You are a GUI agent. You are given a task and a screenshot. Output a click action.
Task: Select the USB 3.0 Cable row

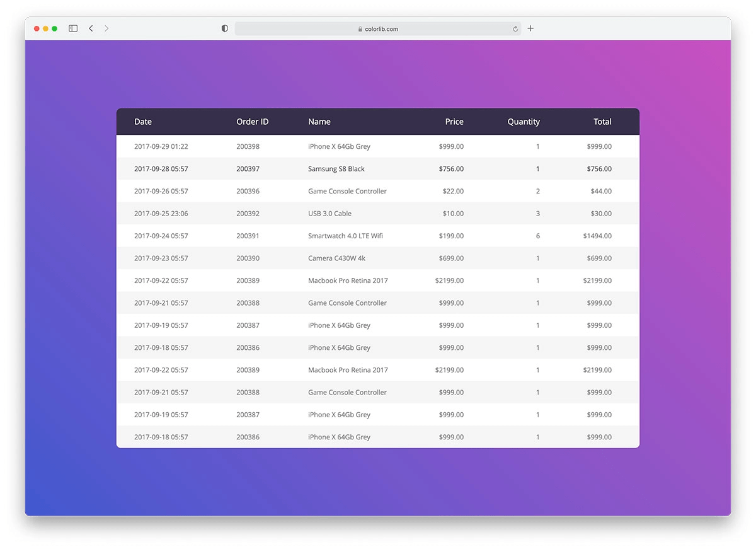click(378, 213)
